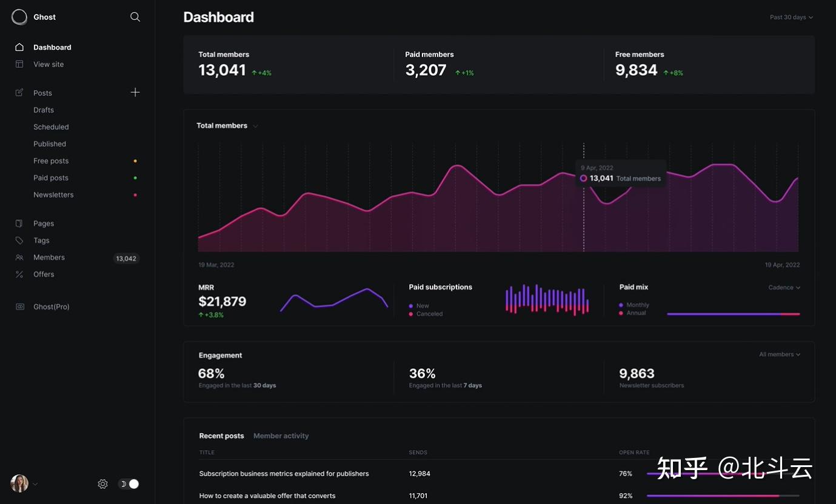
Task: Open the View site link
Action: 48,64
